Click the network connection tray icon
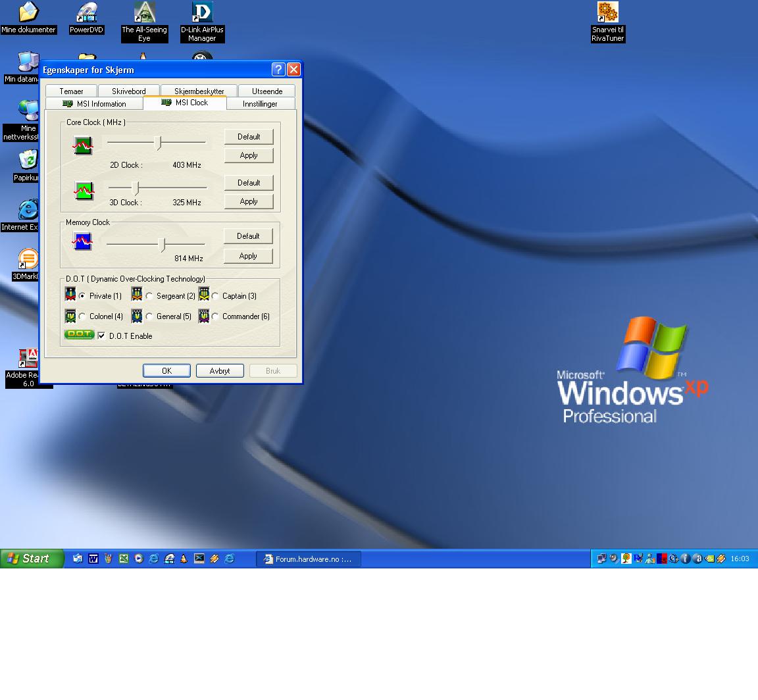The image size is (758, 700). [x=602, y=559]
